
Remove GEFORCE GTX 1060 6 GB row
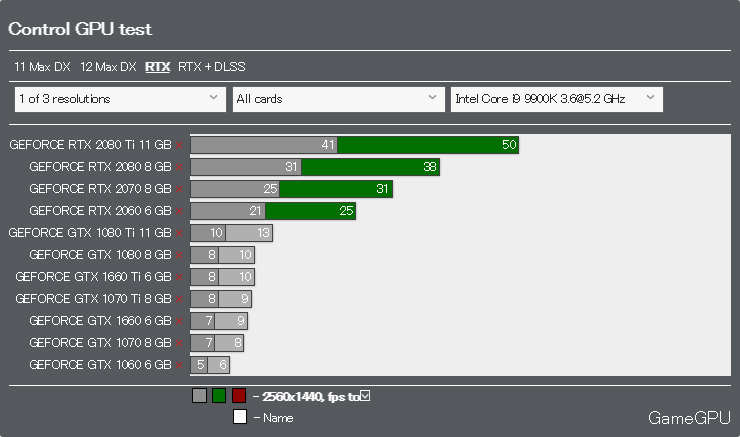179,365
